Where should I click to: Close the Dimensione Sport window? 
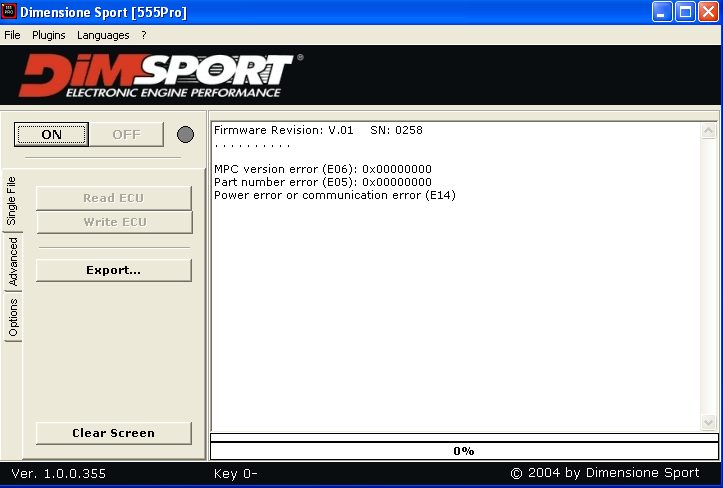pos(708,12)
